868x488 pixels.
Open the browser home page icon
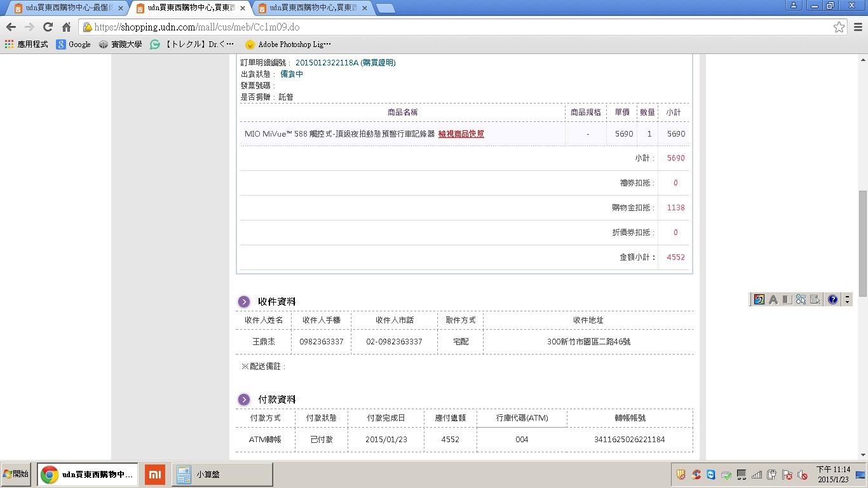(x=66, y=27)
